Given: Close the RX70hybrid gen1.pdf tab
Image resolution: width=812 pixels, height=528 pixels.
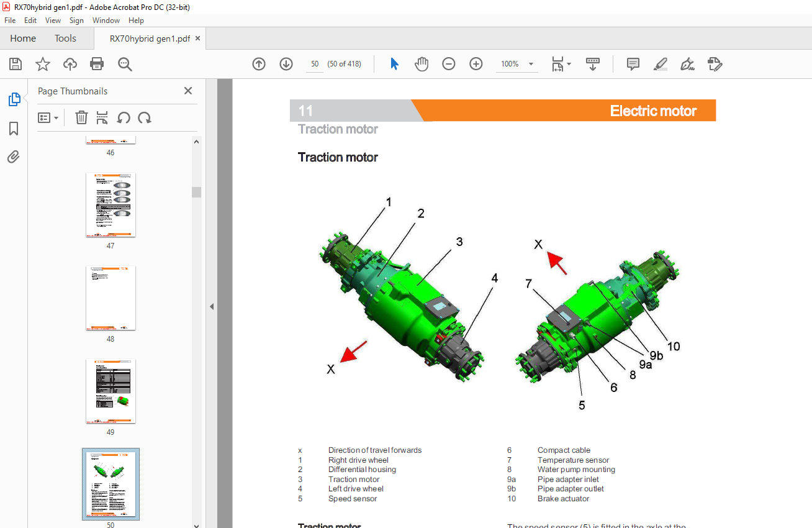Looking at the screenshot, I should (198, 39).
